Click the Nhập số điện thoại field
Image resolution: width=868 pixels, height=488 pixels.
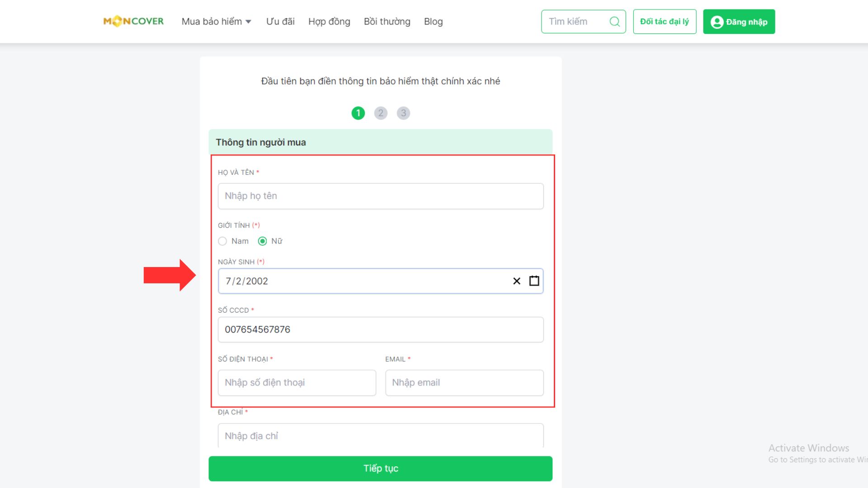tap(297, 383)
